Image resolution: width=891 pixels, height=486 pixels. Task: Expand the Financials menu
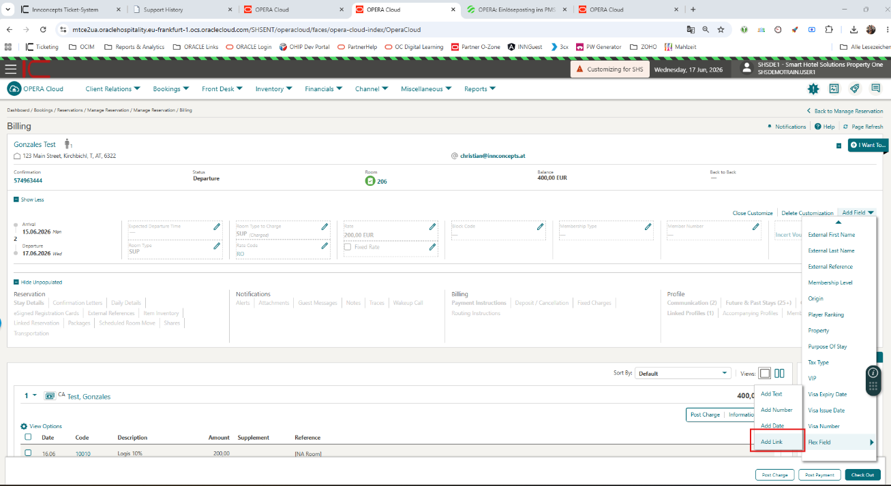click(x=323, y=89)
